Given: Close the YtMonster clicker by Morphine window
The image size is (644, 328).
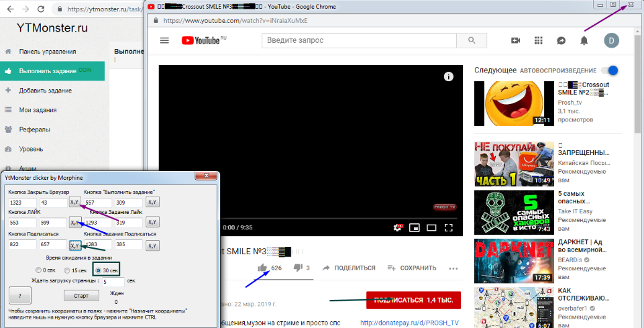Looking at the screenshot, I should [206, 176].
